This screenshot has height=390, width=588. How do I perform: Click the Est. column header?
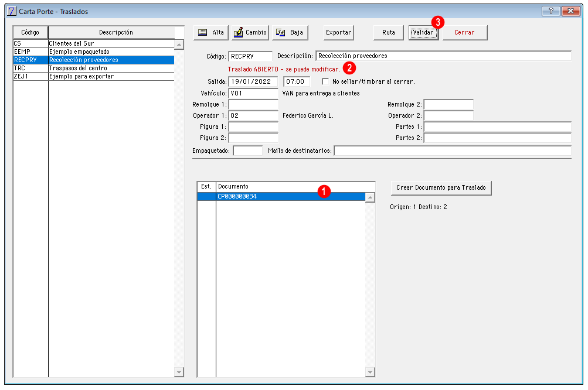(x=206, y=187)
